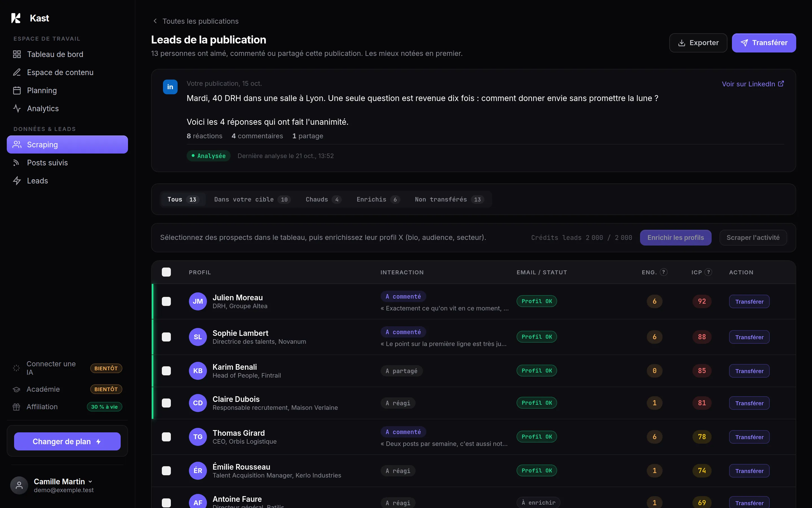812x508 pixels.
Task: Open Espace de contenu pencil icon
Action: (17, 72)
